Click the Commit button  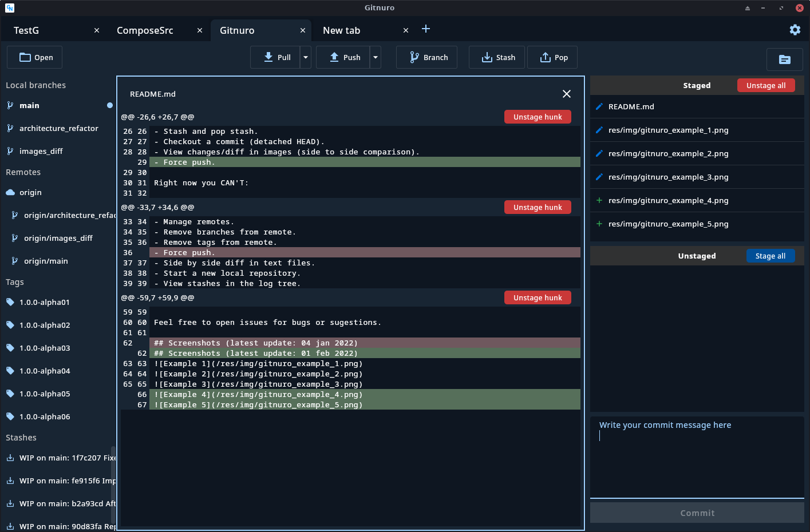point(697,513)
